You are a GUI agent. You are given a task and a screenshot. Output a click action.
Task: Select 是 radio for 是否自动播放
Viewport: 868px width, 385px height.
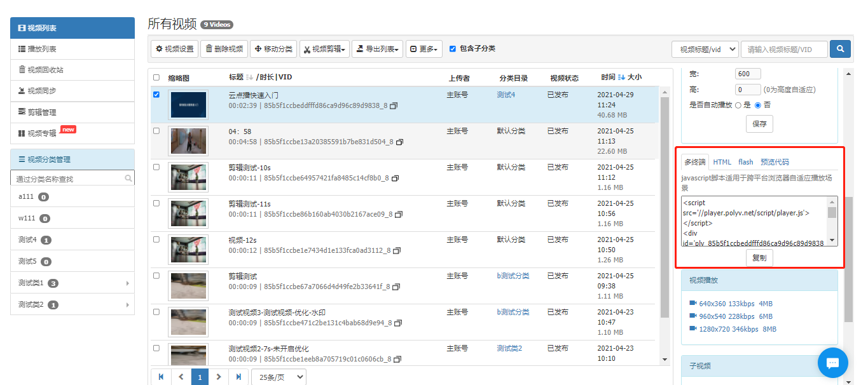[x=738, y=105]
